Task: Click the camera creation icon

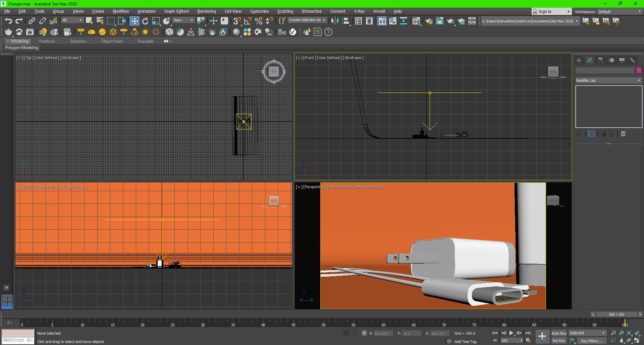Action: (67, 32)
